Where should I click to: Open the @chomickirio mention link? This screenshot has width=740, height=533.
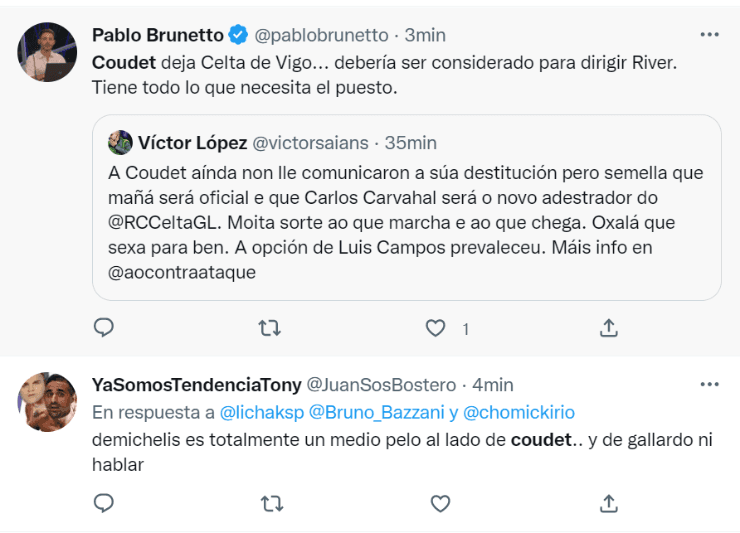(518, 412)
